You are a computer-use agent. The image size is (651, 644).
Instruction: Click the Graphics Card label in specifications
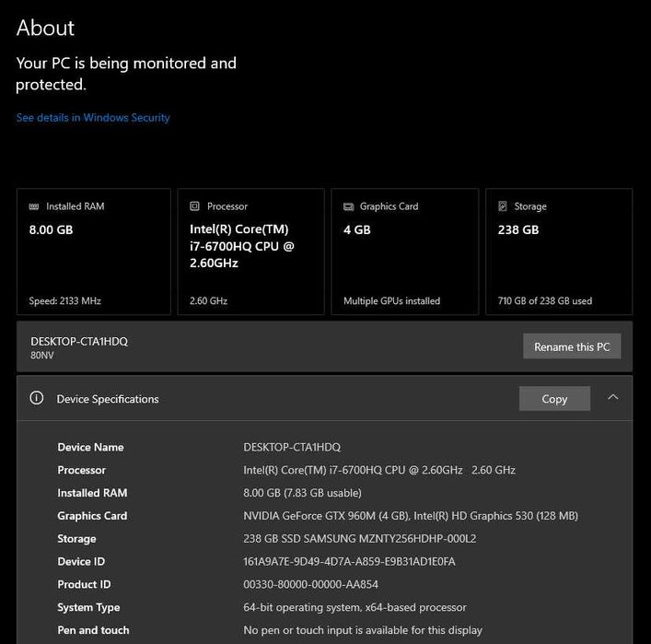[92, 516]
